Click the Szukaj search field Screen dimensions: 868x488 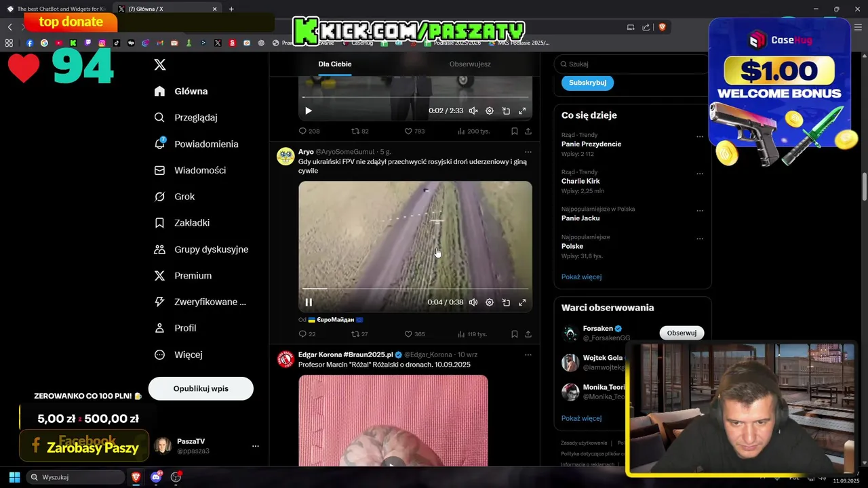coord(631,64)
